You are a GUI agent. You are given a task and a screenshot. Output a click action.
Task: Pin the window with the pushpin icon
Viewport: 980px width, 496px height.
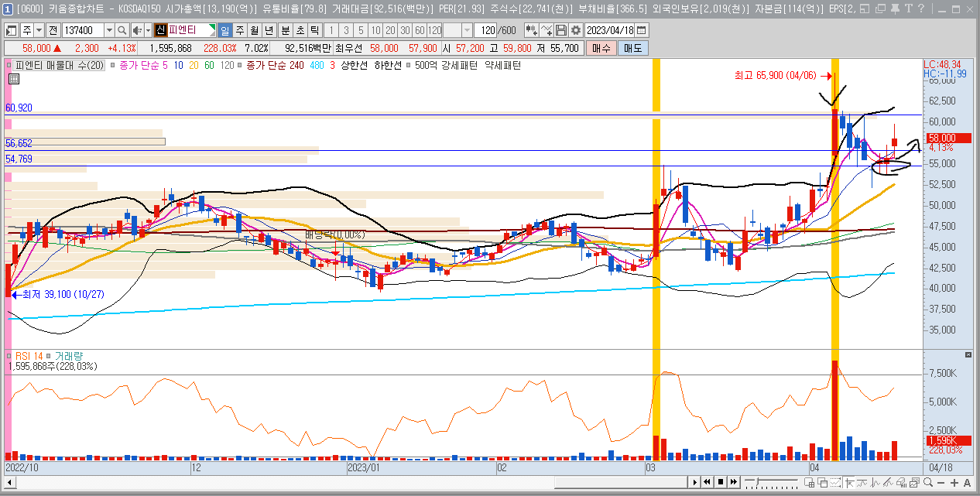(x=895, y=9)
